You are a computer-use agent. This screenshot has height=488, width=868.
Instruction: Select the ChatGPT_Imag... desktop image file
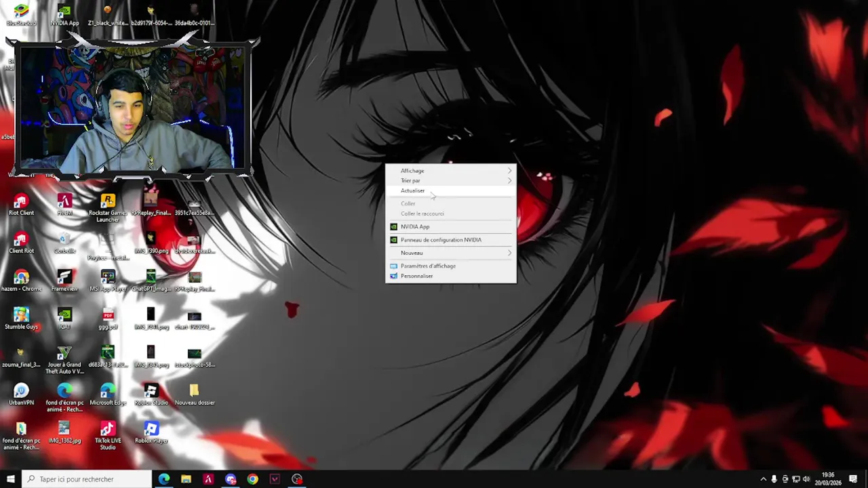click(151, 281)
